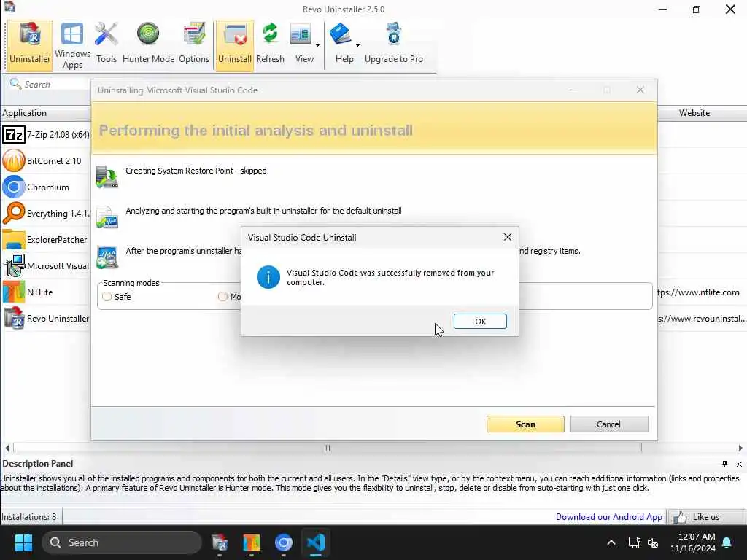Open the taskbar clock showing 12:07 AM
747x560 pixels.
(x=693, y=542)
